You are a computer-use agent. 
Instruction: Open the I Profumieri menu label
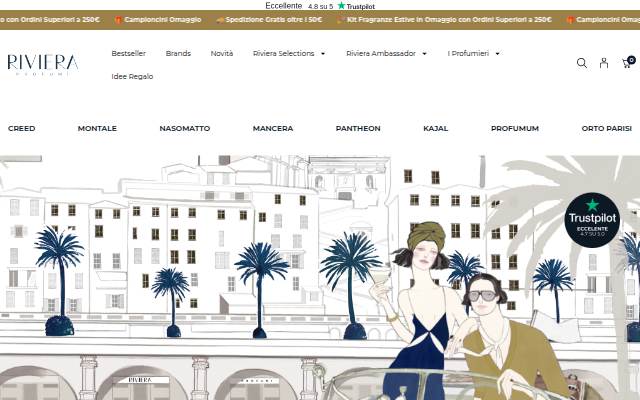468,53
